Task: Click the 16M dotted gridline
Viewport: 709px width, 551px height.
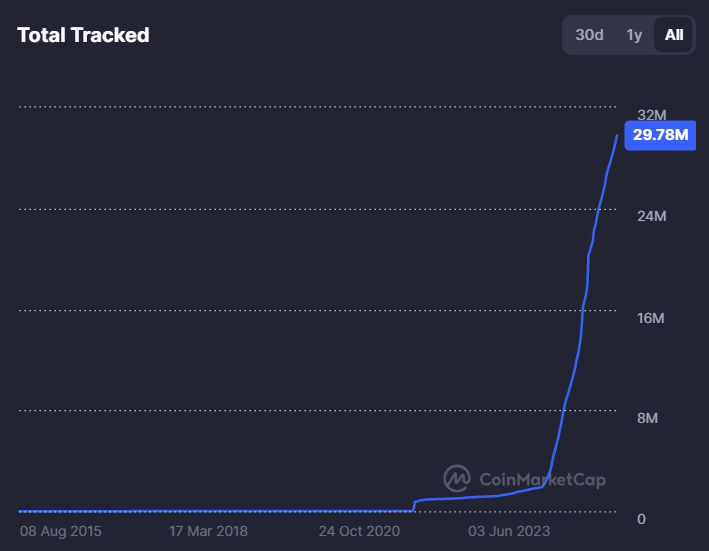Action: click(300, 309)
